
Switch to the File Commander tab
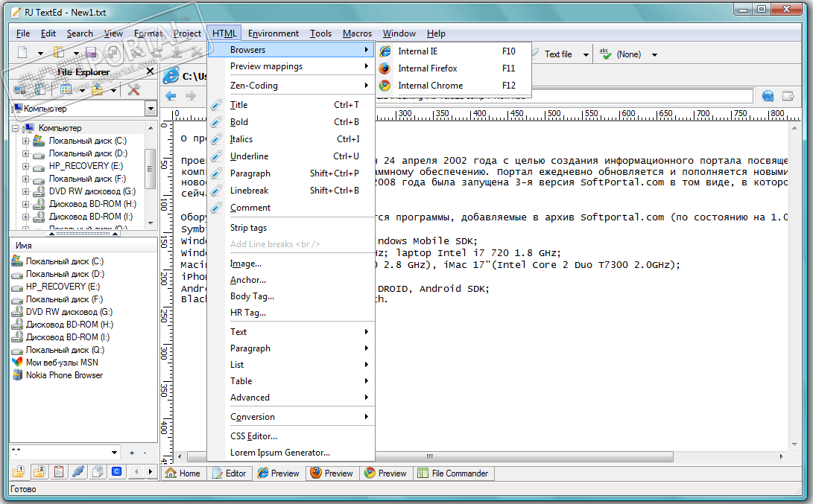(x=452, y=473)
